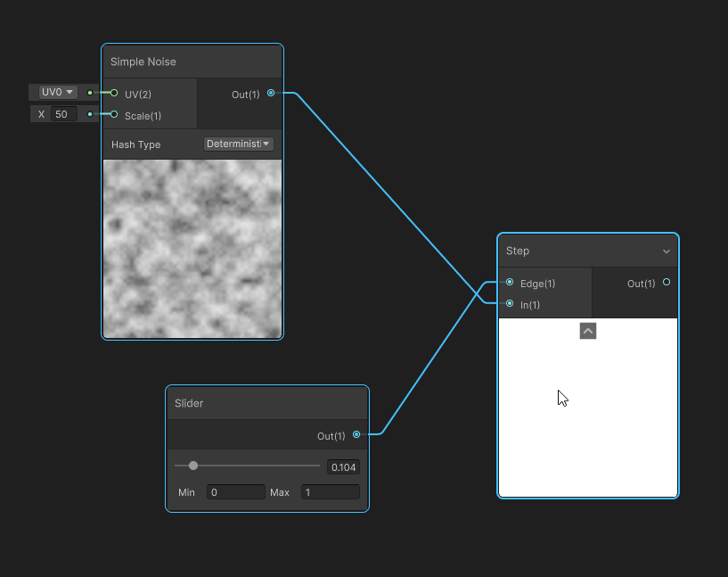This screenshot has width=728, height=577.
Task: Click the In(1) input port on Step node
Action: click(x=510, y=303)
